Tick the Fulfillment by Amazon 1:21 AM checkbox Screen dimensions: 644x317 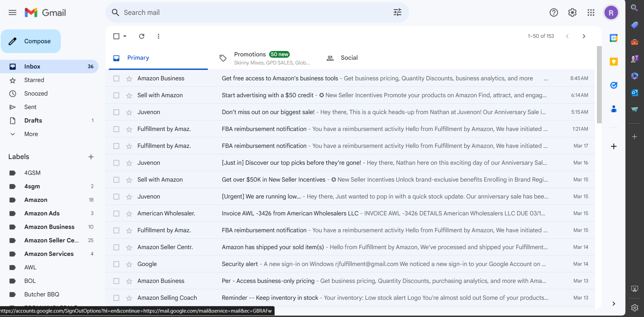coord(116,129)
